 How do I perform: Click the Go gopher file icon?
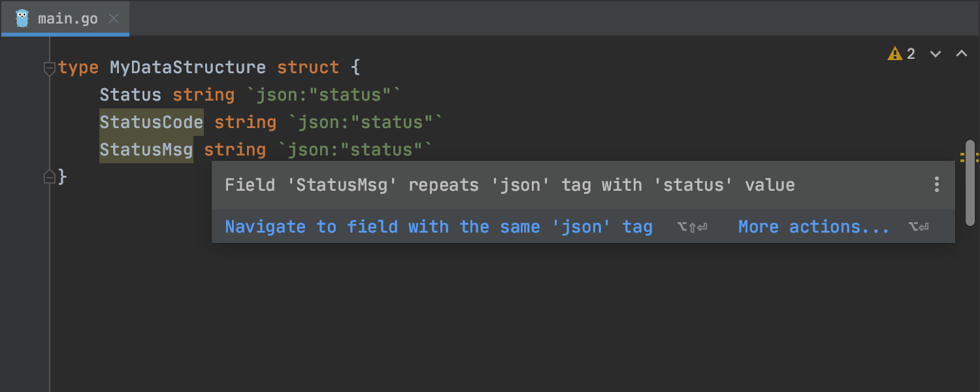(x=22, y=18)
